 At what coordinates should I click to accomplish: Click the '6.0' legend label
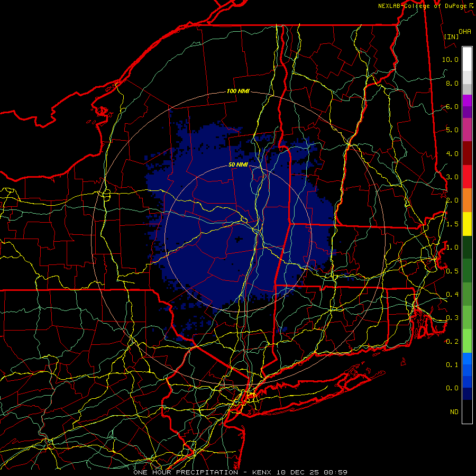tap(452, 106)
